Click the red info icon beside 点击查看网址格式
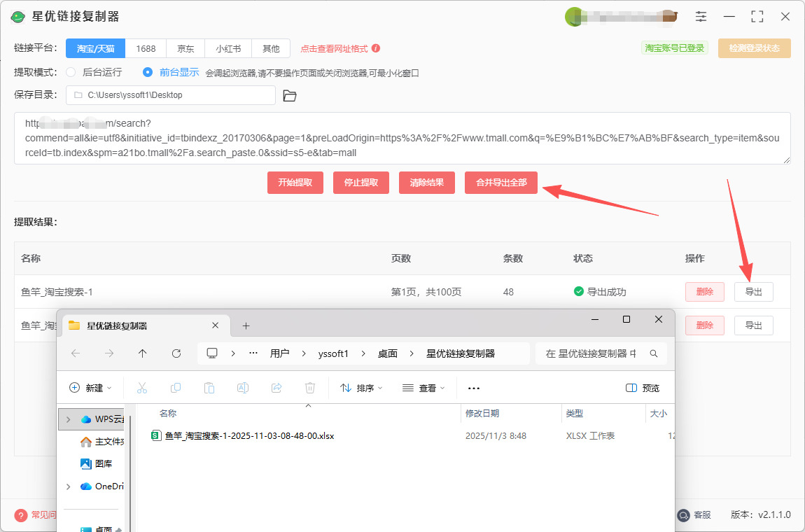Image resolution: width=805 pixels, height=532 pixels. coord(376,48)
